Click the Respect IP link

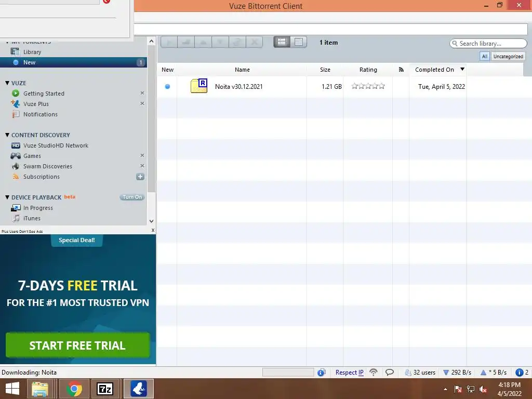pos(350,373)
